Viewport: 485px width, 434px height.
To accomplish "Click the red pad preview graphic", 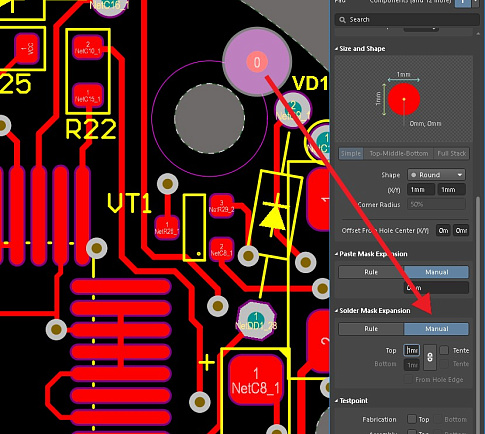I will (x=404, y=99).
